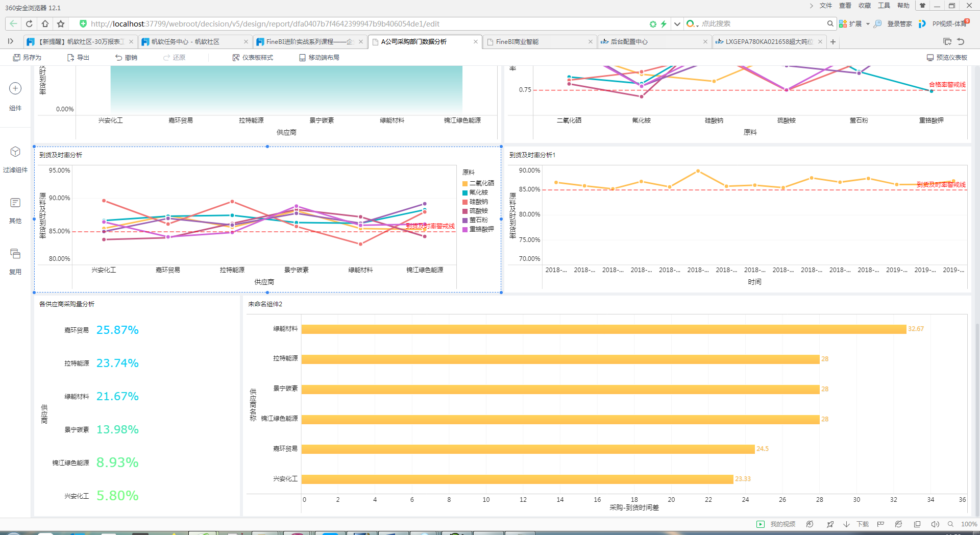The height and width of the screenshot is (535, 980).
Task: Open the 工具 menu
Action: point(884,6)
